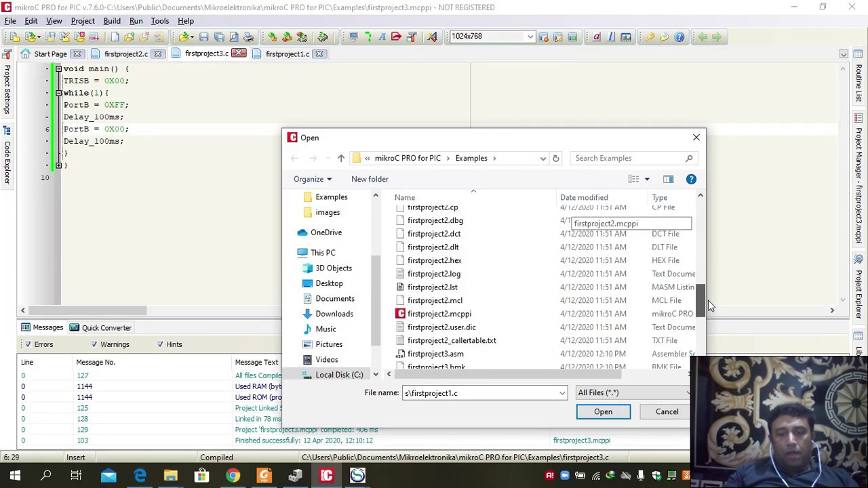Open Google Chrome from the taskbar
868x488 pixels.
(x=233, y=476)
